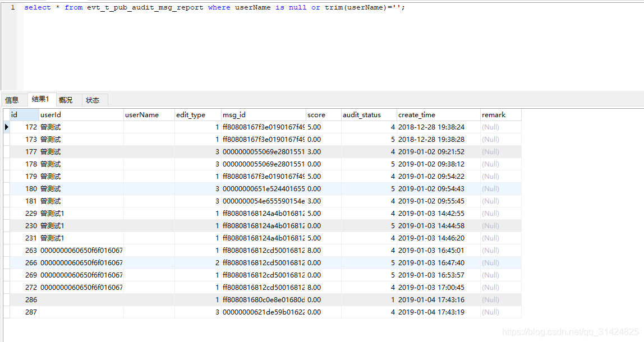Select id cell 181

(24, 201)
